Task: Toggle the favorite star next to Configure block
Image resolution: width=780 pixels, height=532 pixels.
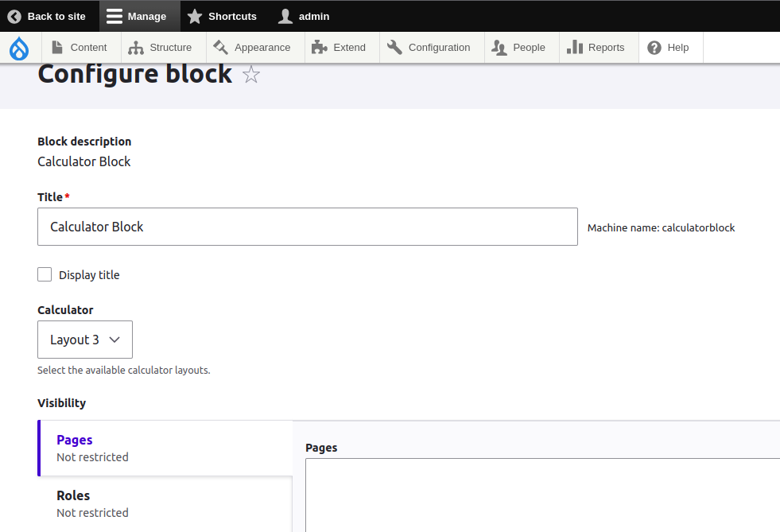Action: coord(250,74)
